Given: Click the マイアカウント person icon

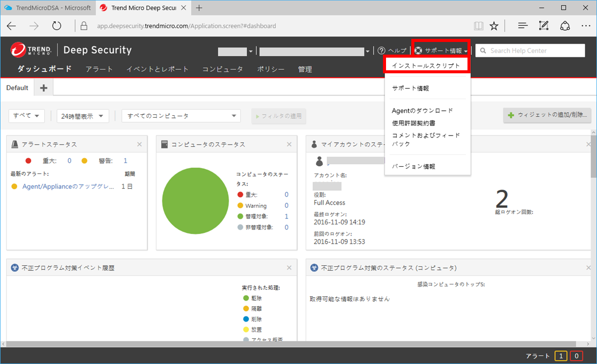Looking at the screenshot, I should [x=314, y=144].
